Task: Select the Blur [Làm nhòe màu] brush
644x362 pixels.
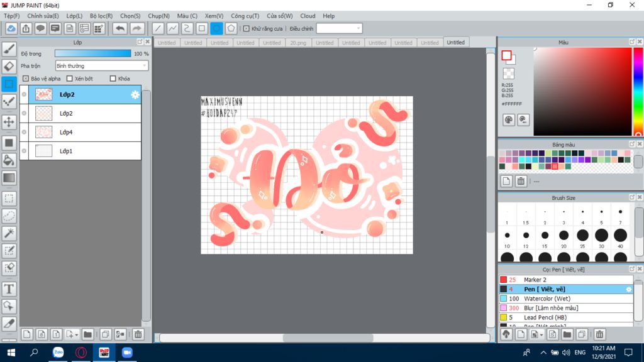Action: click(x=566, y=308)
